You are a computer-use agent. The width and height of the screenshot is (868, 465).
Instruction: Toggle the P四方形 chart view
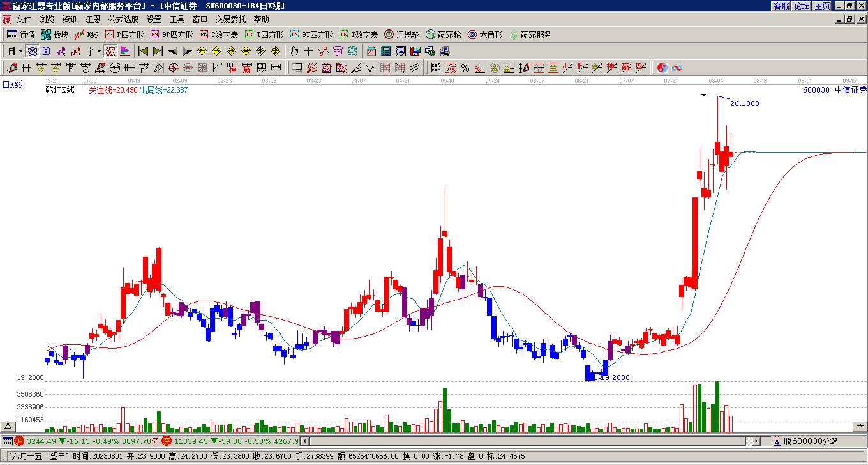[124, 34]
